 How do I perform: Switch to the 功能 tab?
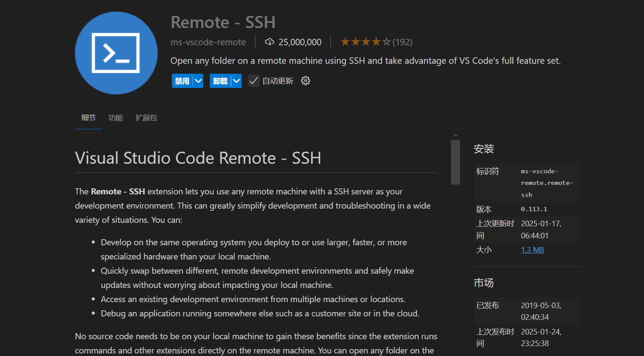click(x=115, y=118)
